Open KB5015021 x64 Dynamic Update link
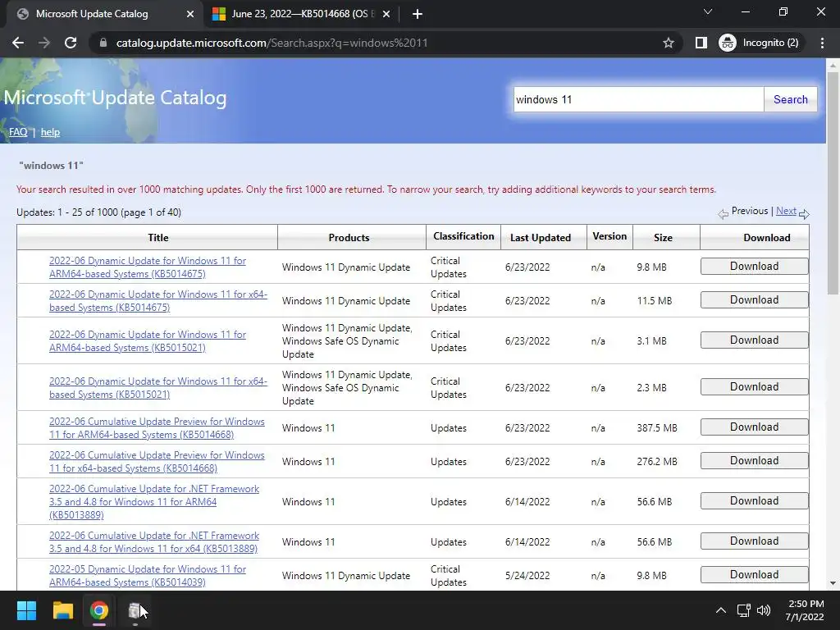This screenshot has height=630, width=840. coord(158,388)
